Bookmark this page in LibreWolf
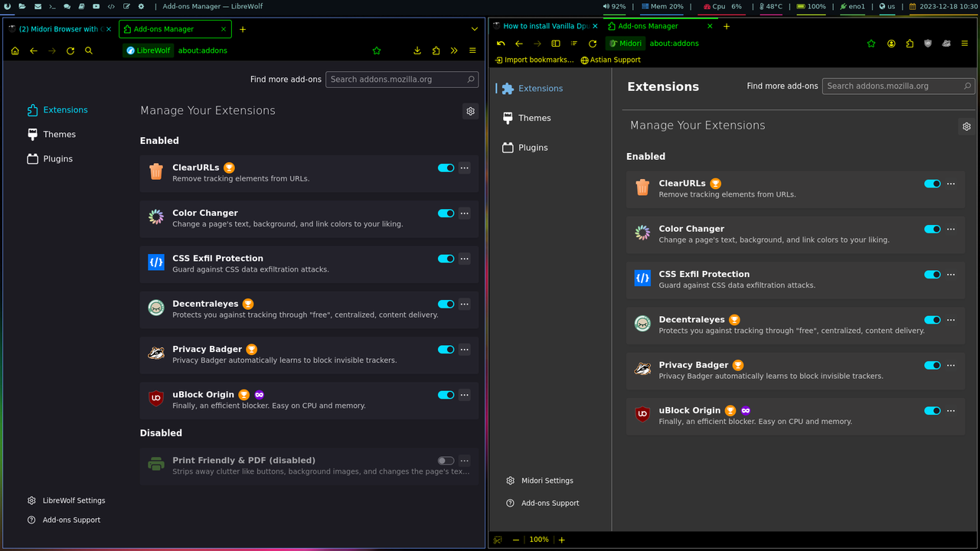 pyautogui.click(x=377, y=51)
